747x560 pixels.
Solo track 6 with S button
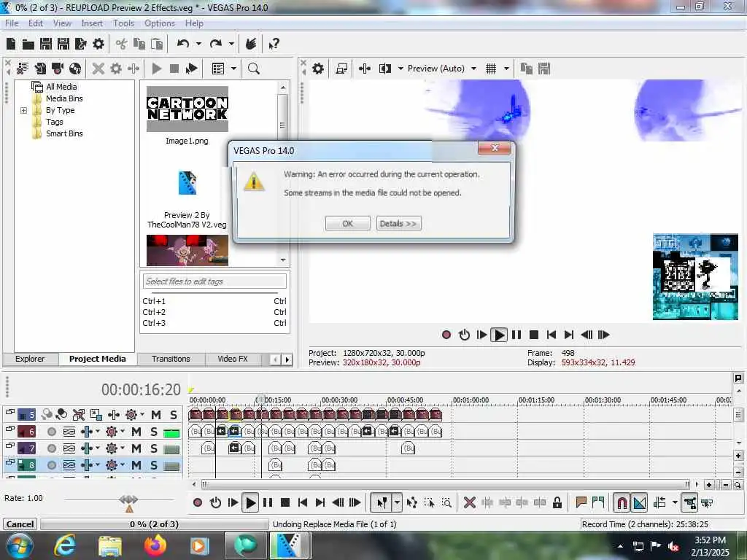coord(154,432)
